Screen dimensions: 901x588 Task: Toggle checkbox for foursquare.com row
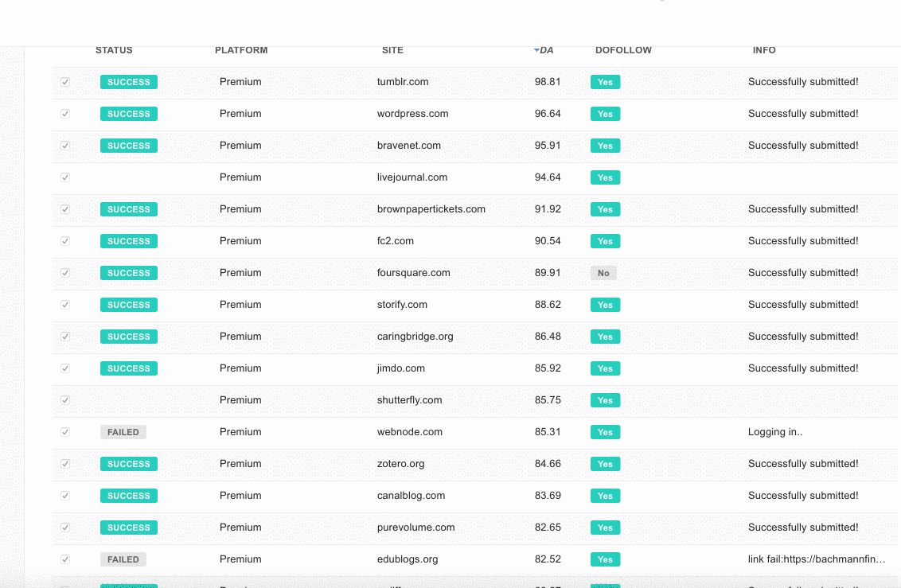coord(65,273)
